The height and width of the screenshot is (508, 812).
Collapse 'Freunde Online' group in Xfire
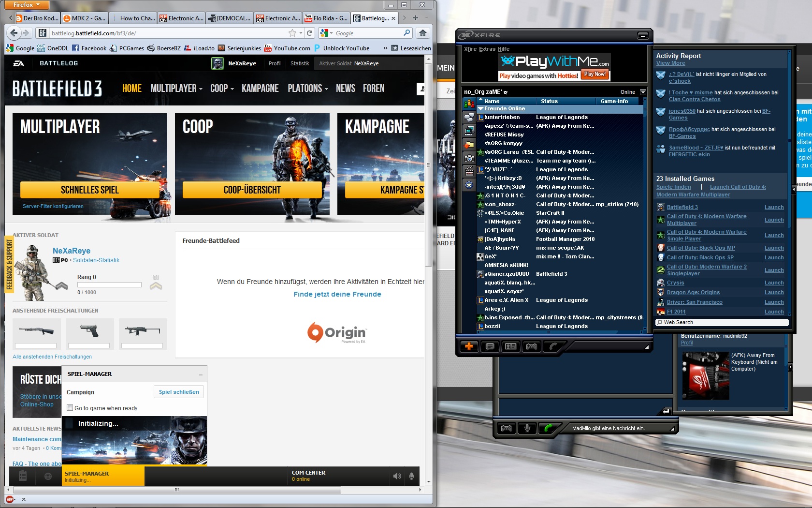point(480,109)
